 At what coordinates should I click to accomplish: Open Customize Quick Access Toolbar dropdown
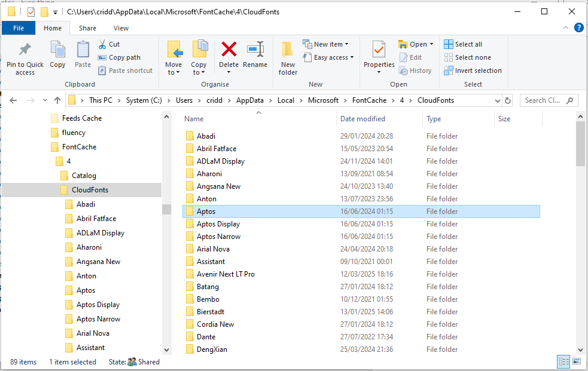tap(55, 13)
